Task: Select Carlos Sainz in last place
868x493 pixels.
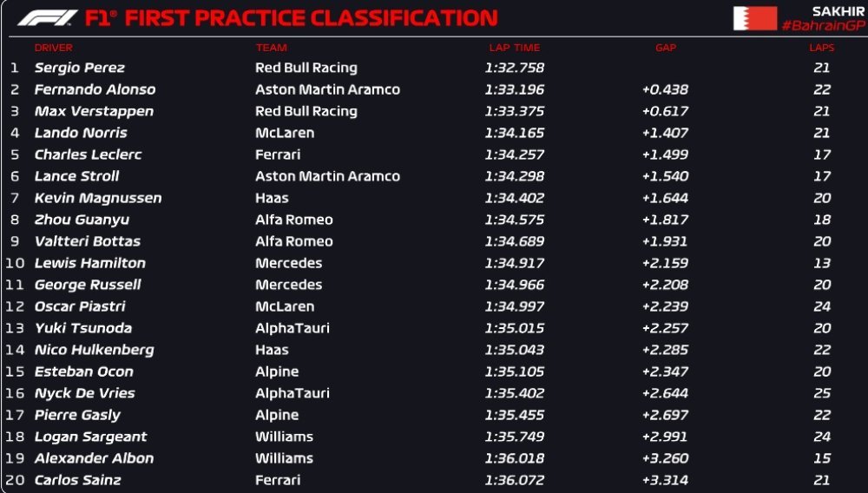Action: pyautogui.click(x=77, y=480)
